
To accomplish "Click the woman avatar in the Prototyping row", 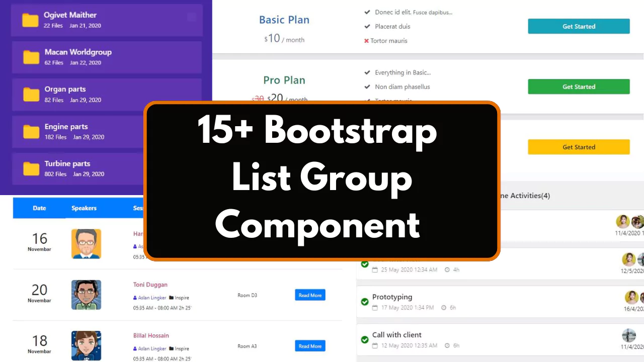I will click(x=631, y=297).
